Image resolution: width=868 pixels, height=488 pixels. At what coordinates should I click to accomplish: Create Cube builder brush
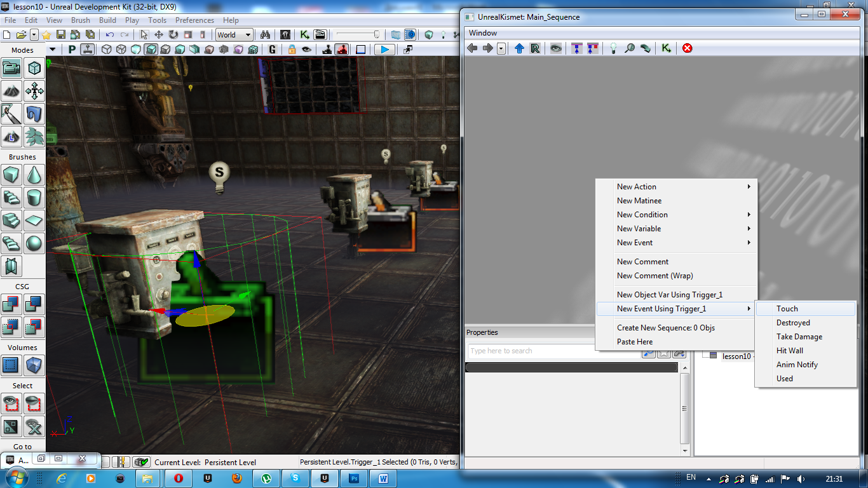[x=11, y=175]
